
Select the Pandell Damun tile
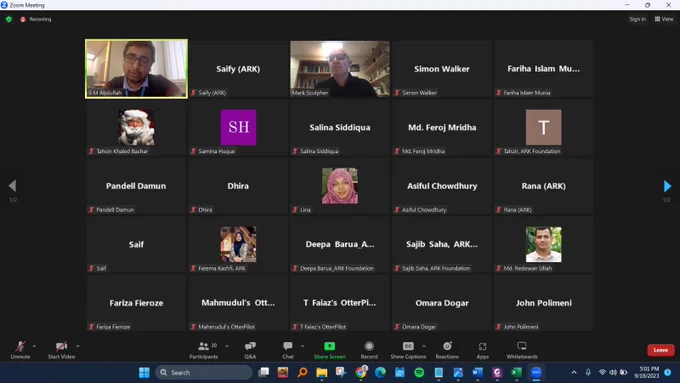point(136,186)
